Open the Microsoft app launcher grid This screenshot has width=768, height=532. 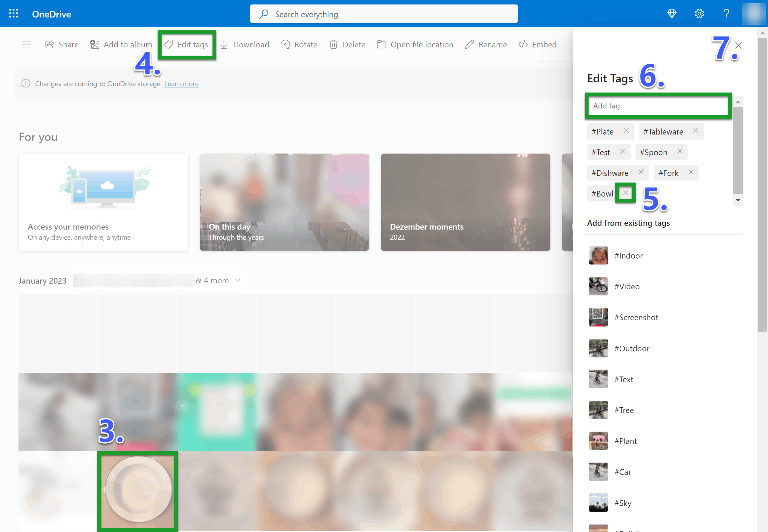coord(13,14)
